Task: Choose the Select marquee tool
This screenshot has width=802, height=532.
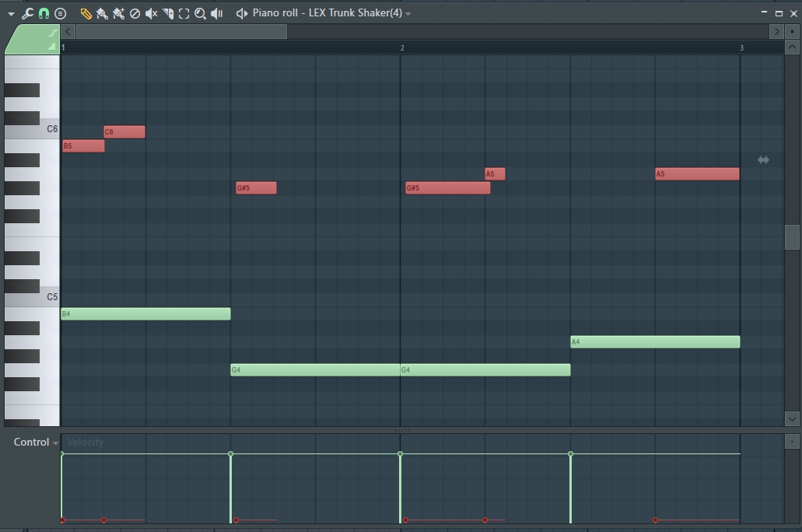Action: pyautogui.click(x=184, y=13)
